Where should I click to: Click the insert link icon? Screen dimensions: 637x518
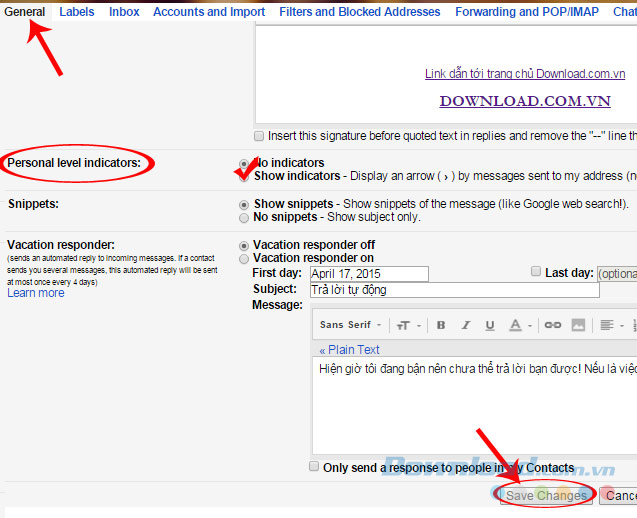[552, 325]
